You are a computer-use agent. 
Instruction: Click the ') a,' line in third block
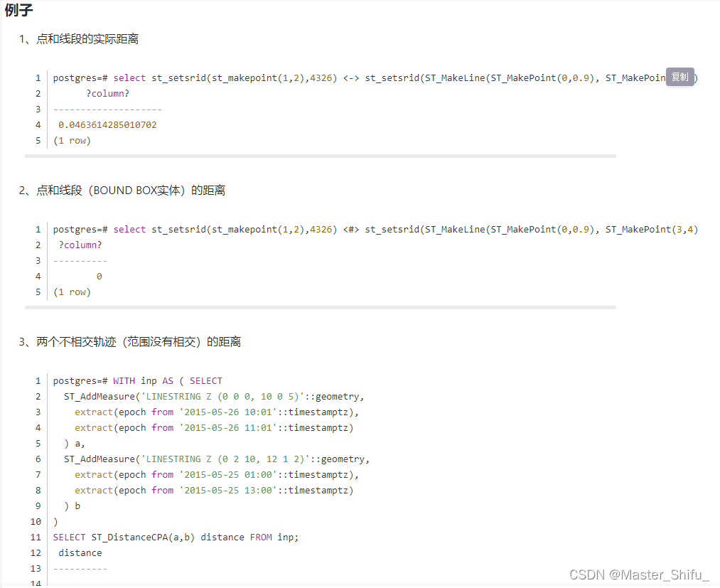point(75,444)
